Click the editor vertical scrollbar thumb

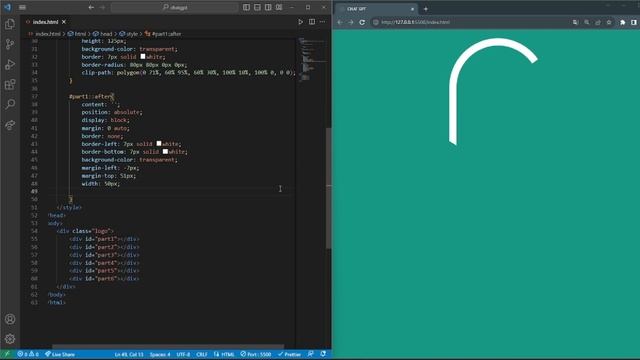(x=329, y=188)
